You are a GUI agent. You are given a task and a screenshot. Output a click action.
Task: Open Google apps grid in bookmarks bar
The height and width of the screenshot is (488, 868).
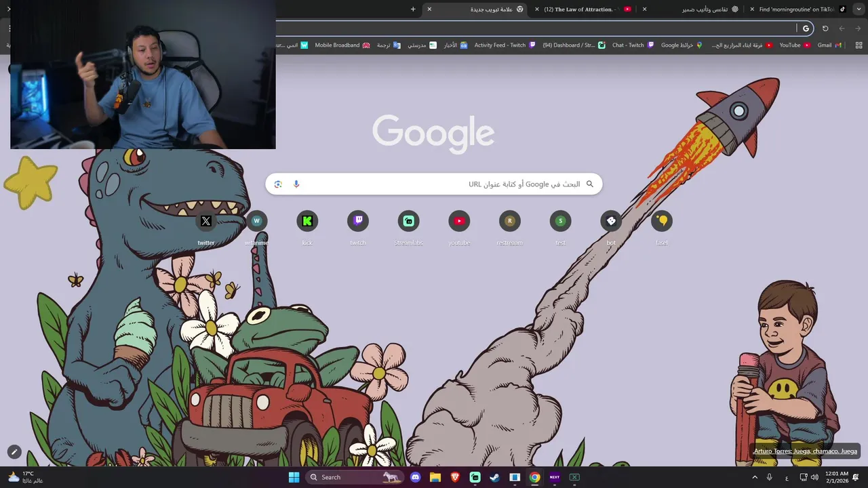tap(859, 45)
